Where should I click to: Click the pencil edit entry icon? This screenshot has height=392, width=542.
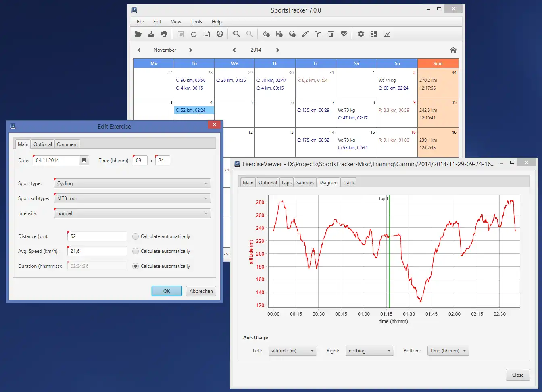click(305, 34)
